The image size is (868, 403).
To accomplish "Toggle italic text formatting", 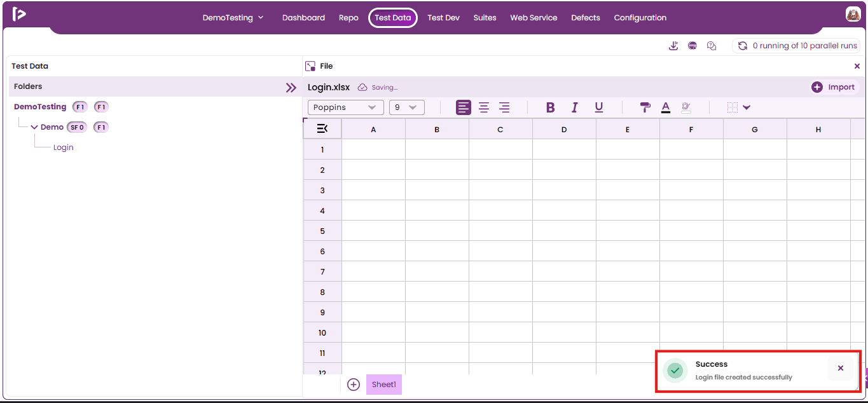I will (575, 107).
